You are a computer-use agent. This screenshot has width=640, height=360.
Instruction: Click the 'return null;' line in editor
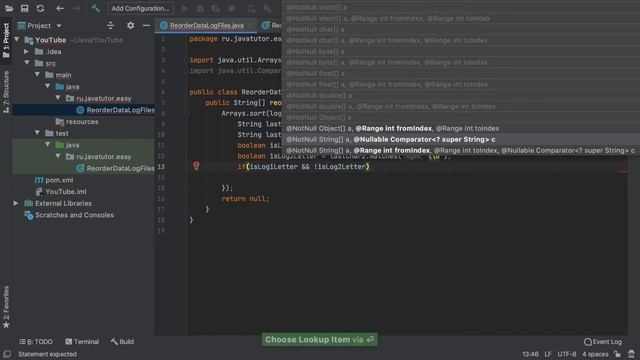pyautogui.click(x=245, y=198)
